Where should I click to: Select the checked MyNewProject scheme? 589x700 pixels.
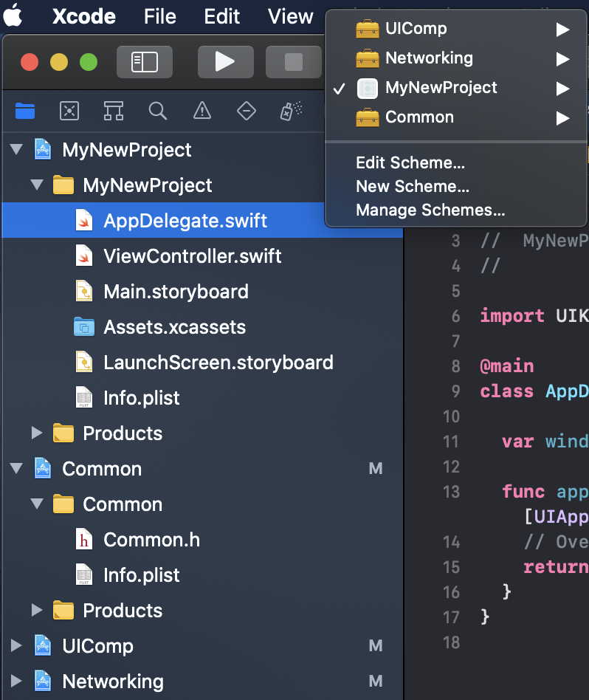click(x=455, y=87)
